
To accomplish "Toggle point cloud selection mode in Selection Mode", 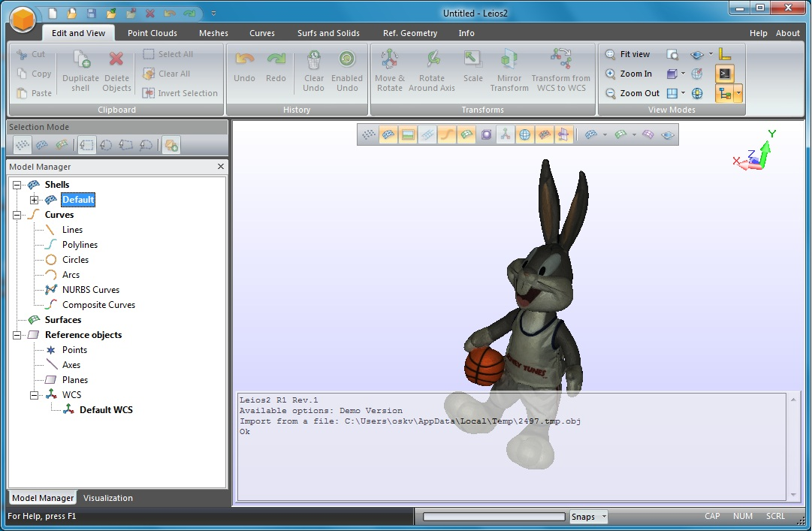I will pyautogui.click(x=23, y=146).
